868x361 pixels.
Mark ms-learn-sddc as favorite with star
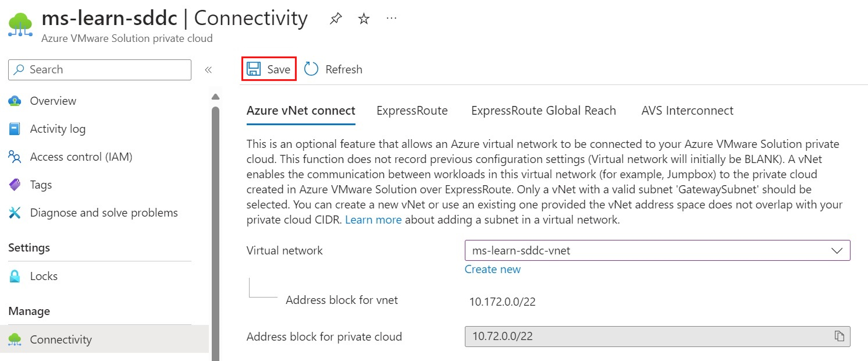coord(363,18)
